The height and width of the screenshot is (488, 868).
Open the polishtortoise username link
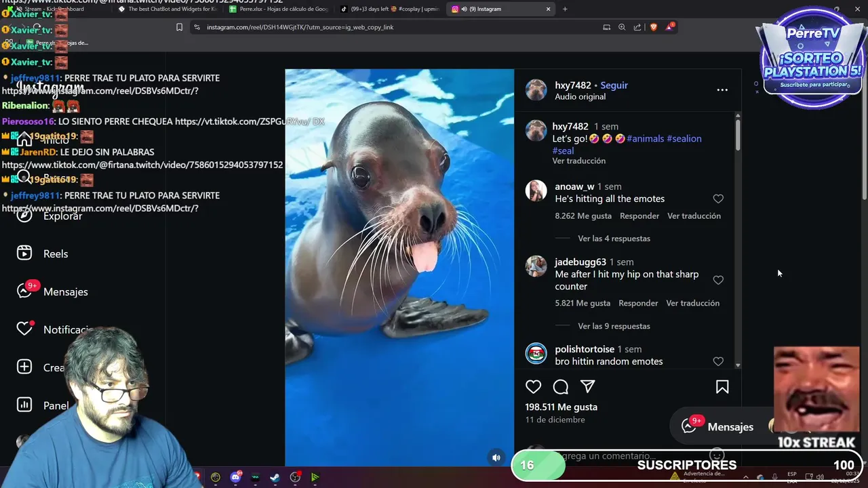pyautogui.click(x=585, y=349)
